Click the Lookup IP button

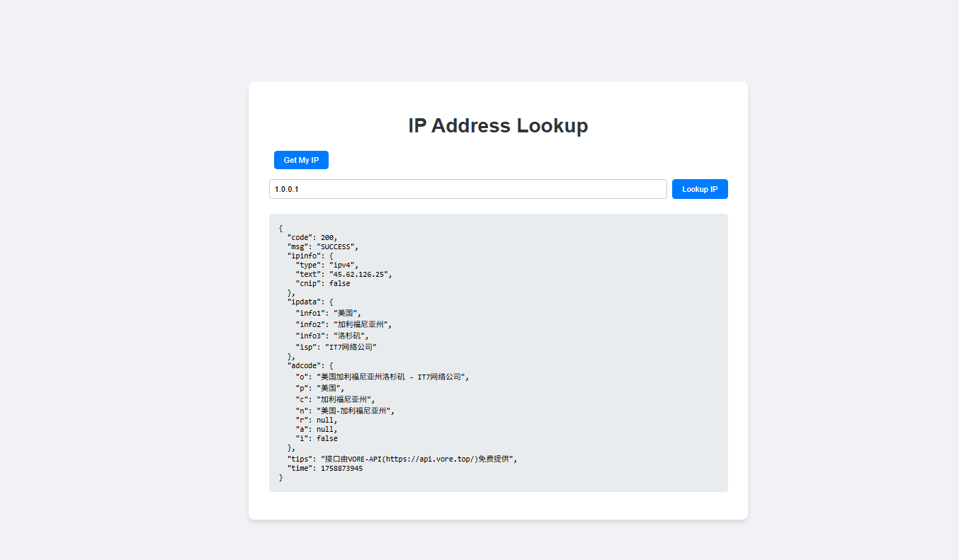click(x=700, y=189)
